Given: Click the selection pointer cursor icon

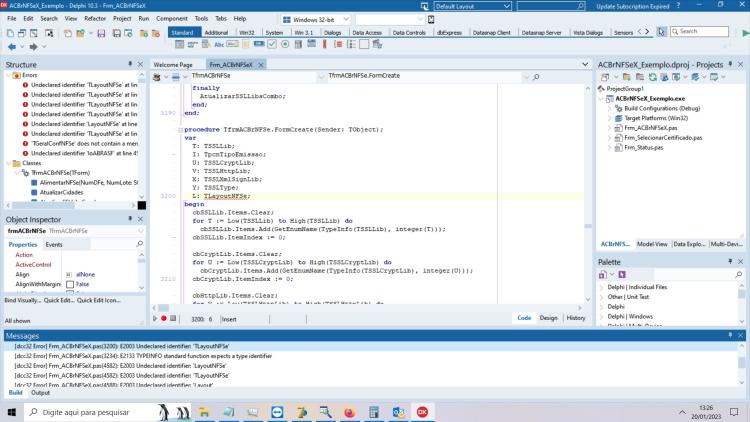Looking at the screenshot, I should 661,32.
